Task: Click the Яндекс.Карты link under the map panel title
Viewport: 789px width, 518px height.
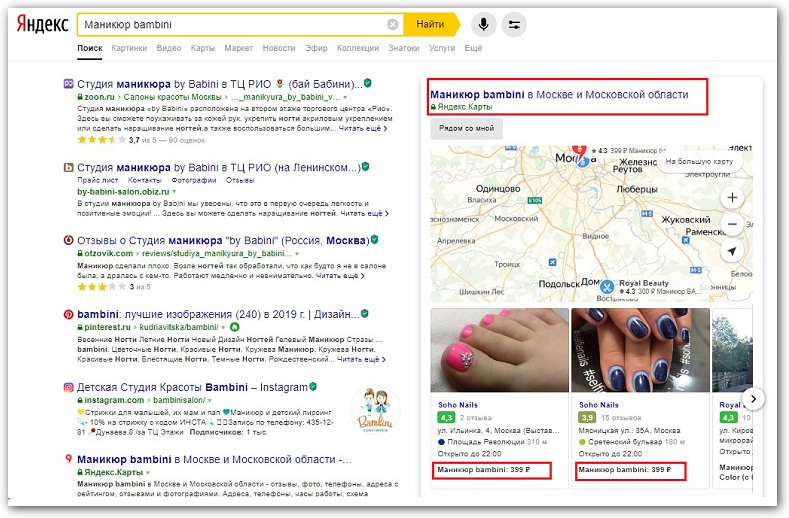Action: (465, 107)
